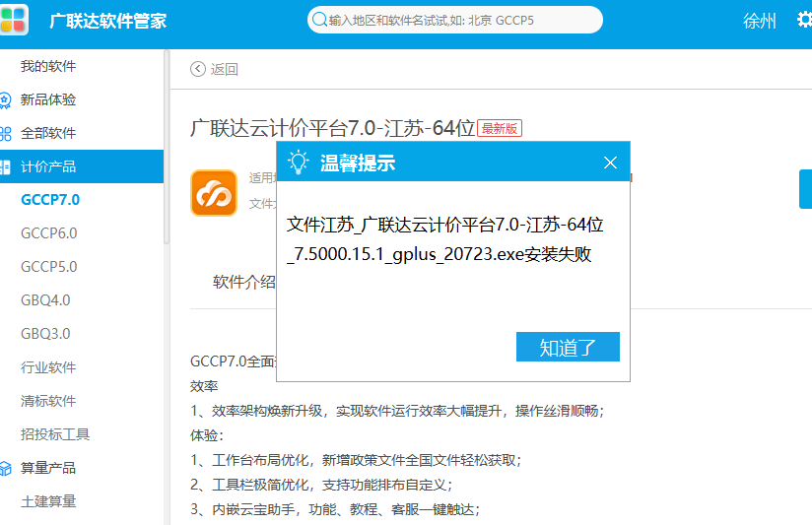Click text line 内嵌云宝助手
The height and width of the screenshot is (525, 812).
(335, 509)
